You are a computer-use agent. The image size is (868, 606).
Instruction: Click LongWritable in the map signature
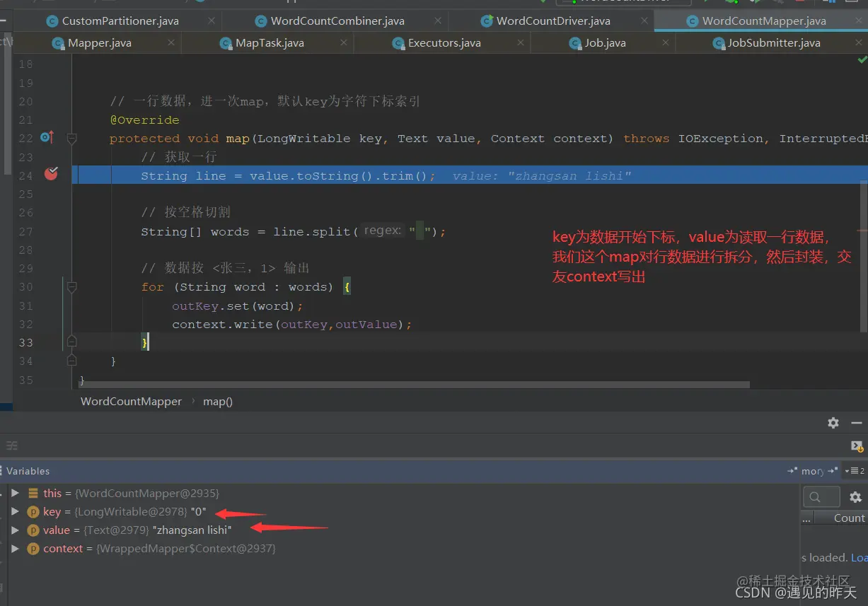click(304, 139)
